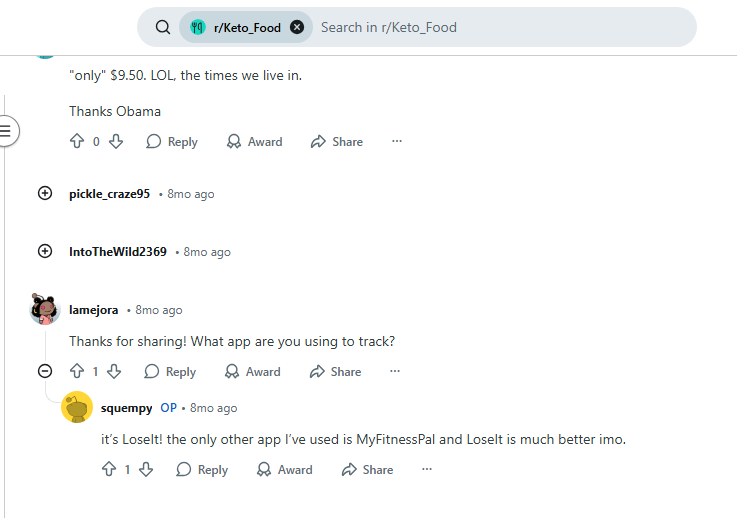Collapse lamejora's comment thread
This screenshot has height=518, width=737.
pyautogui.click(x=45, y=371)
